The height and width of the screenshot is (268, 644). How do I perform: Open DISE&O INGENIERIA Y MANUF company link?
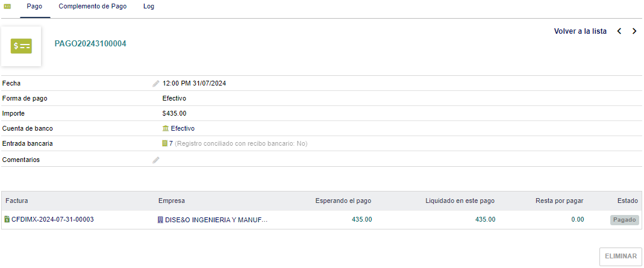point(216,220)
